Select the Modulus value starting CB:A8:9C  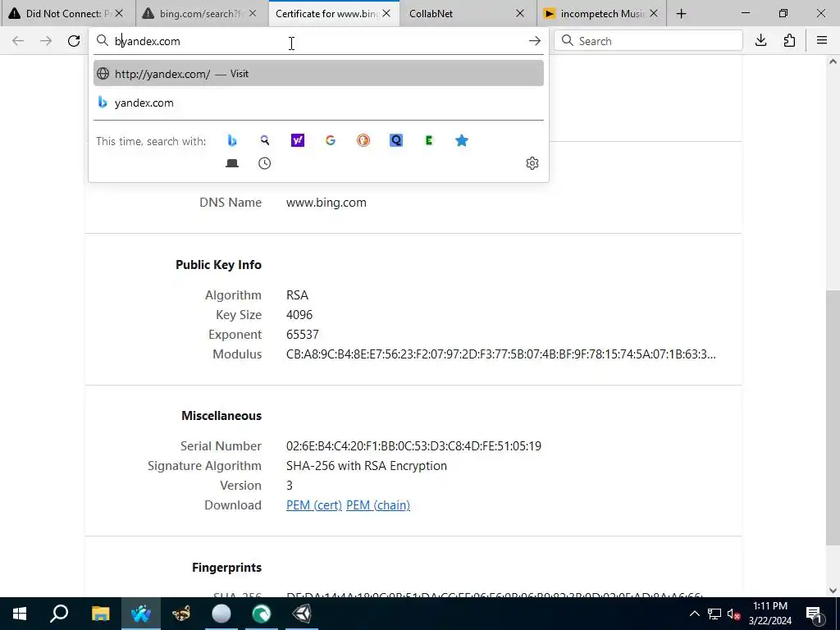(501, 354)
